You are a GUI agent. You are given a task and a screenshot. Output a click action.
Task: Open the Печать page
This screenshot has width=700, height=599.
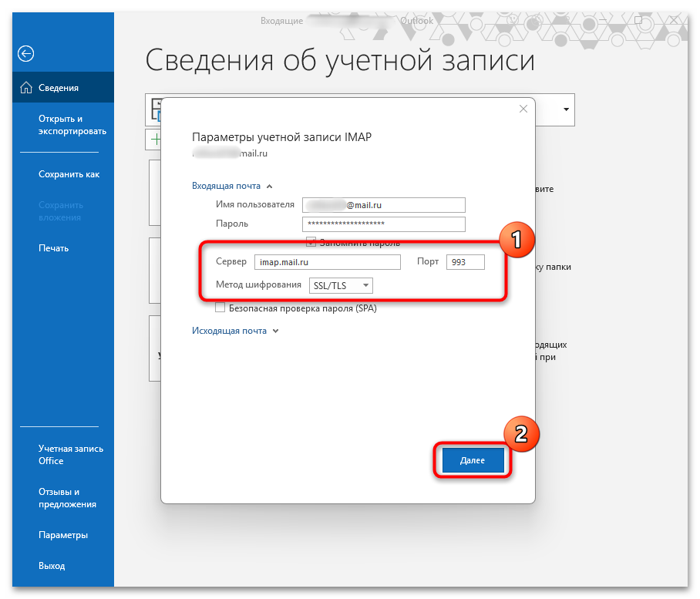pyautogui.click(x=53, y=248)
